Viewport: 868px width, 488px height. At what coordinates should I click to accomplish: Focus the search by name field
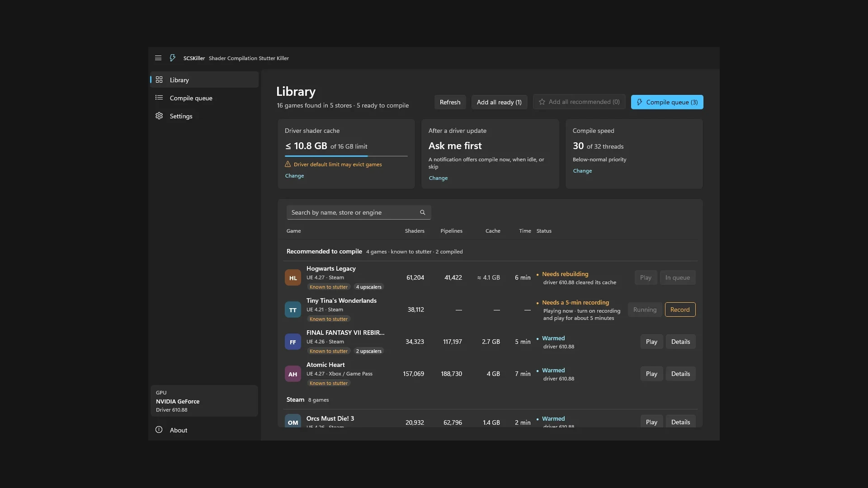tap(359, 212)
